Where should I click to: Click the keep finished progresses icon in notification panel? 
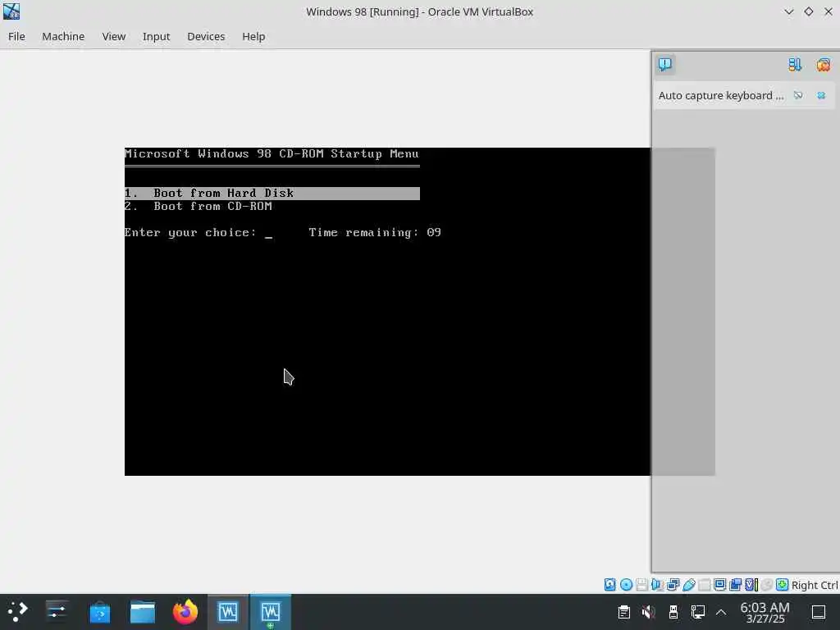pyautogui.click(x=795, y=64)
